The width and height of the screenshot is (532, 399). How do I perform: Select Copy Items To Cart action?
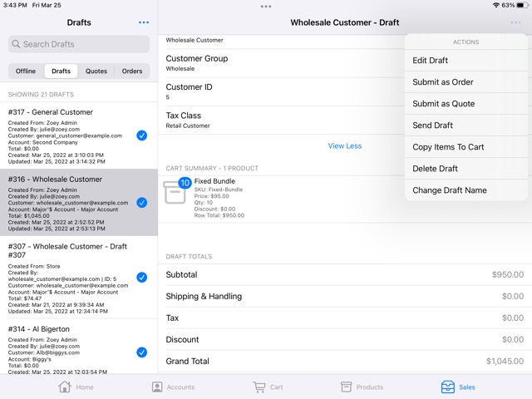(x=465, y=147)
